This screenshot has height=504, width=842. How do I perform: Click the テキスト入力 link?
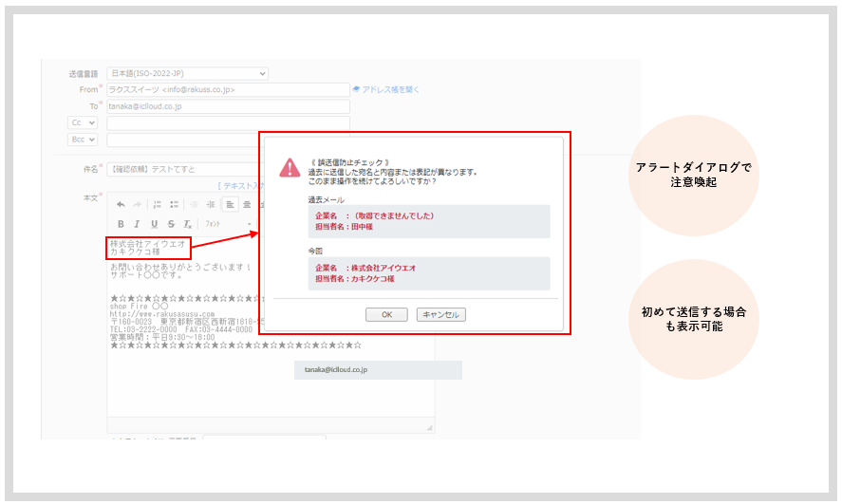pos(240,186)
